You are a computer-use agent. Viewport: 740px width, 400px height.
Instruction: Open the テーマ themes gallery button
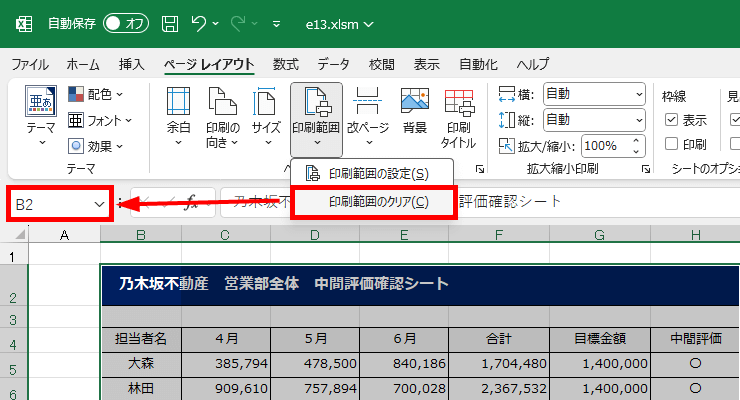point(41,116)
